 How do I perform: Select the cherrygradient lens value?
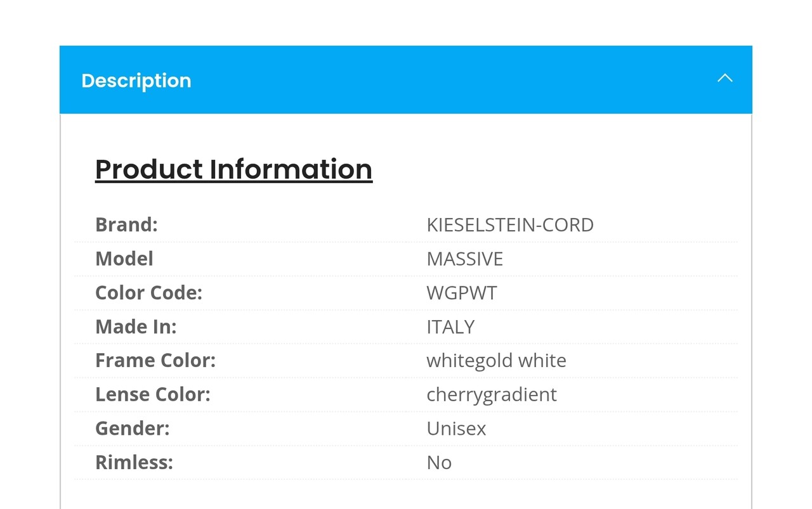click(x=492, y=394)
